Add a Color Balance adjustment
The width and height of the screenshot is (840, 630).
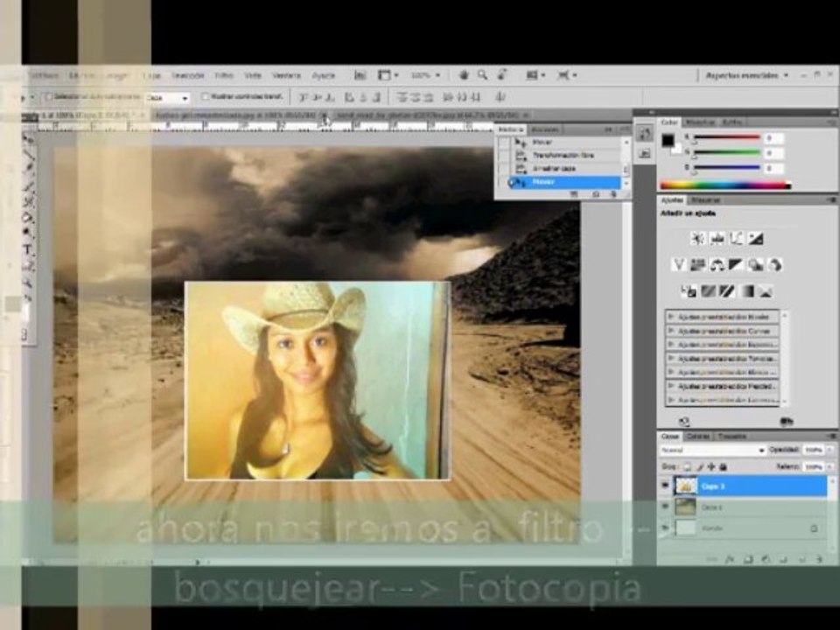[717, 264]
